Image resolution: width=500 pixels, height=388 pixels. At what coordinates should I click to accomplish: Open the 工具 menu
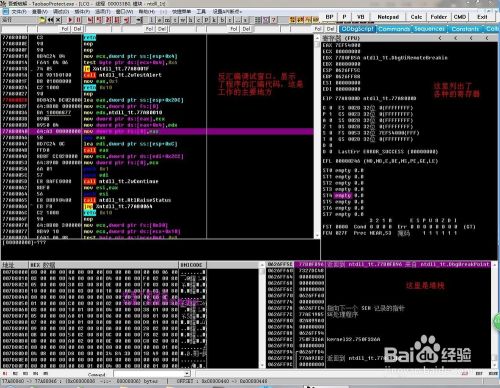coord(201,12)
